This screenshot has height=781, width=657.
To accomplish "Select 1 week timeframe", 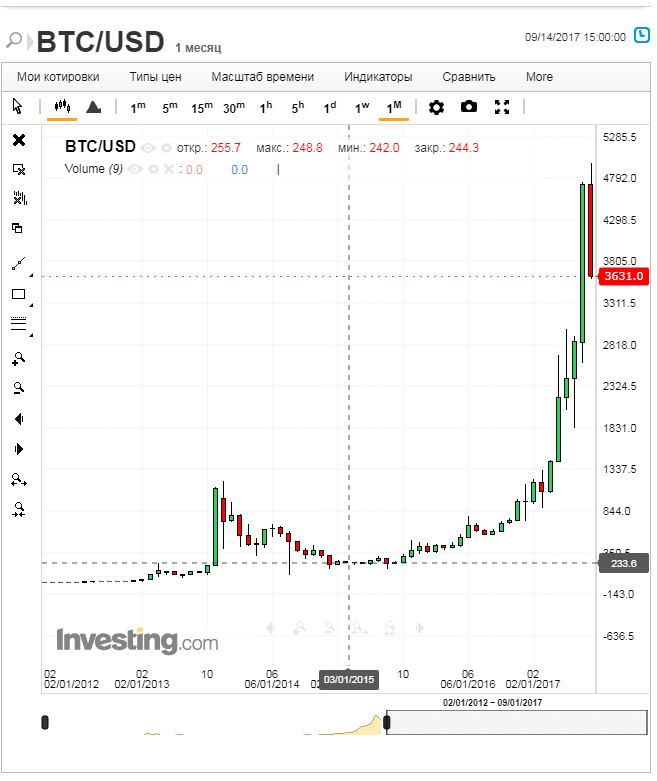I will 362,107.
